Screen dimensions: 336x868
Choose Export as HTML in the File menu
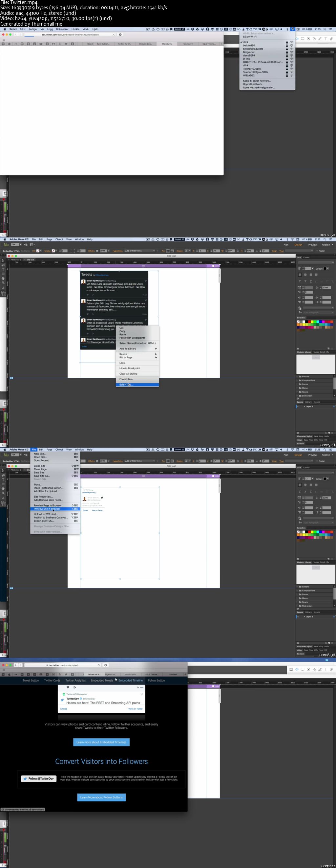click(55, 521)
